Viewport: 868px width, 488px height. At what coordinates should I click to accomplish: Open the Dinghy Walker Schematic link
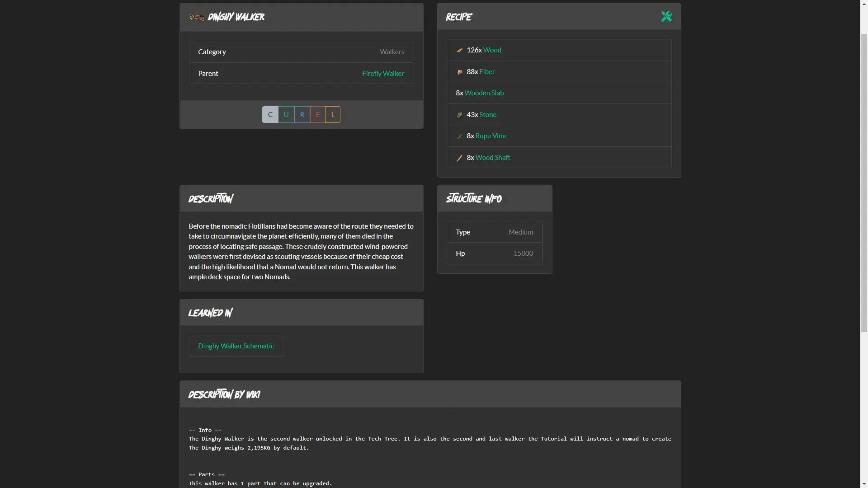[x=236, y=346]
